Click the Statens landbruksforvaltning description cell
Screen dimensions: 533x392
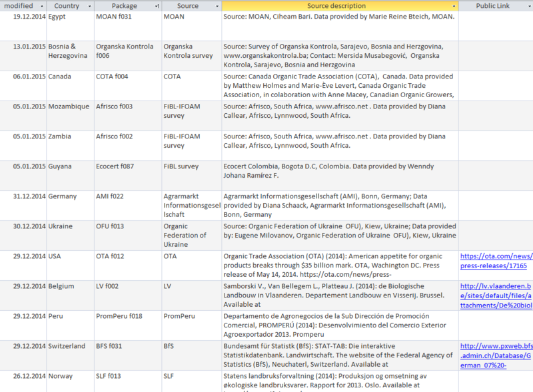340,381
